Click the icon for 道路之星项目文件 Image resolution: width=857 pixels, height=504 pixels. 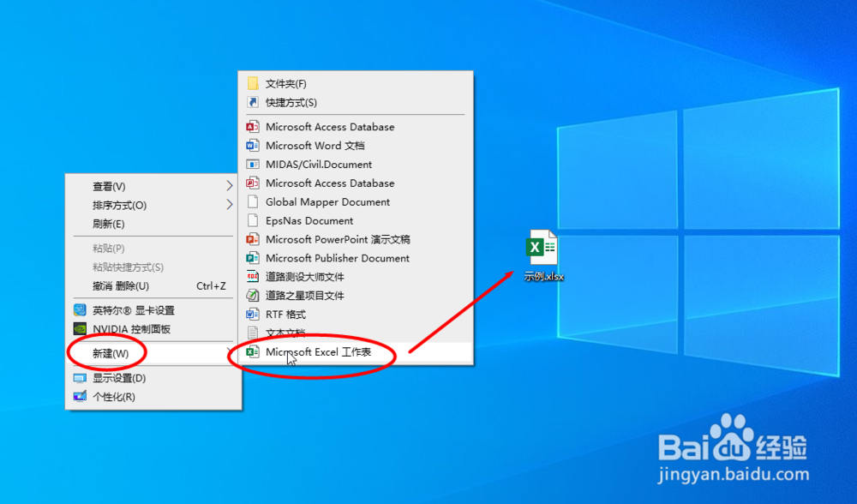[x=253, y=295]
